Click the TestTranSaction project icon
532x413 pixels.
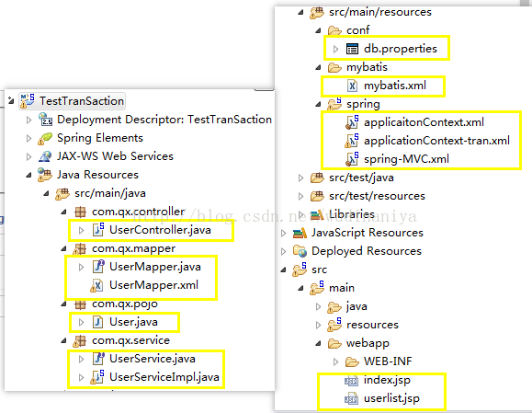(27, 101)
